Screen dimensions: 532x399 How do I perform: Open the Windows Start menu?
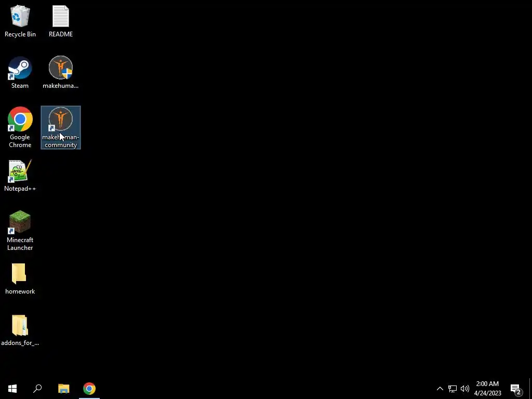click(x=12, y=389)
